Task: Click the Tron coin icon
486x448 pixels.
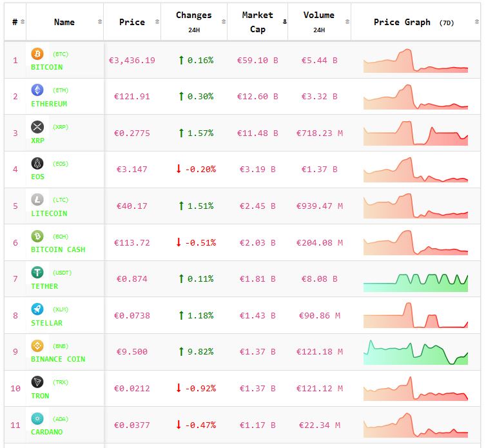Action: [x=37, y=382]
